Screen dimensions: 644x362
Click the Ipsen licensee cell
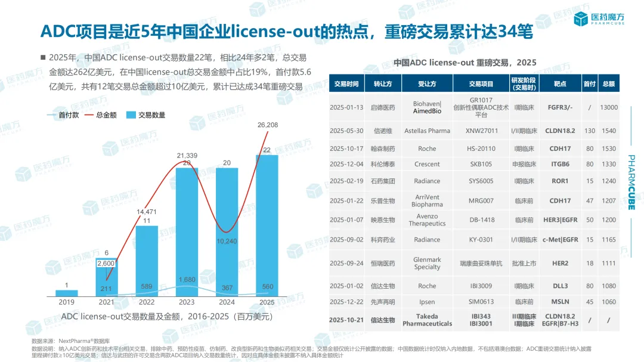[427, 302]
